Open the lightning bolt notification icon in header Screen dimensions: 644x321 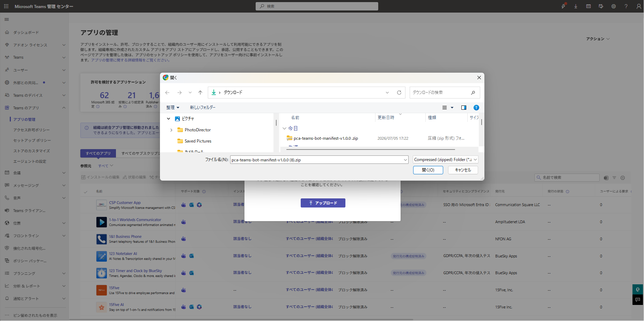(563, 6)
